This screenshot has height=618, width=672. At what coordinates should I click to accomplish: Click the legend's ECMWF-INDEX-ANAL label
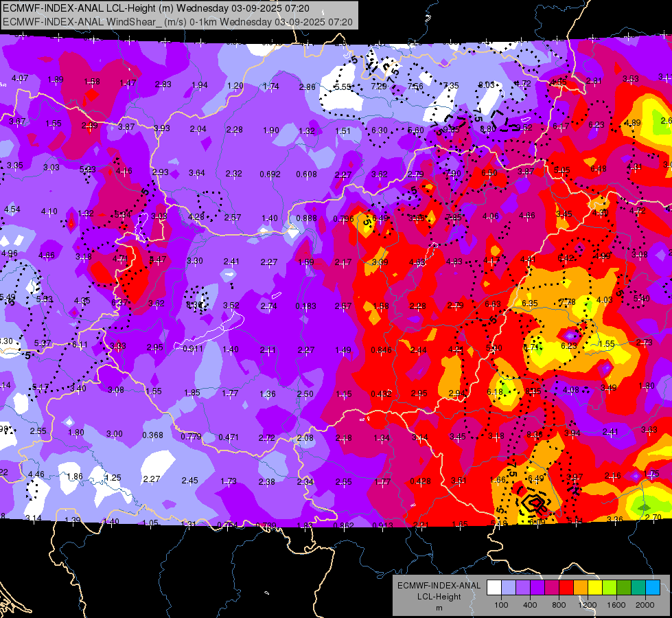coord(439,586)
